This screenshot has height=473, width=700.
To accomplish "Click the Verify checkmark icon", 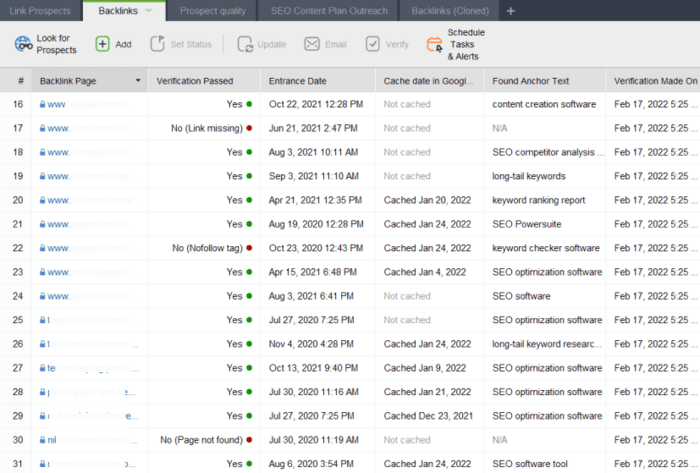I will click(372, 44).
